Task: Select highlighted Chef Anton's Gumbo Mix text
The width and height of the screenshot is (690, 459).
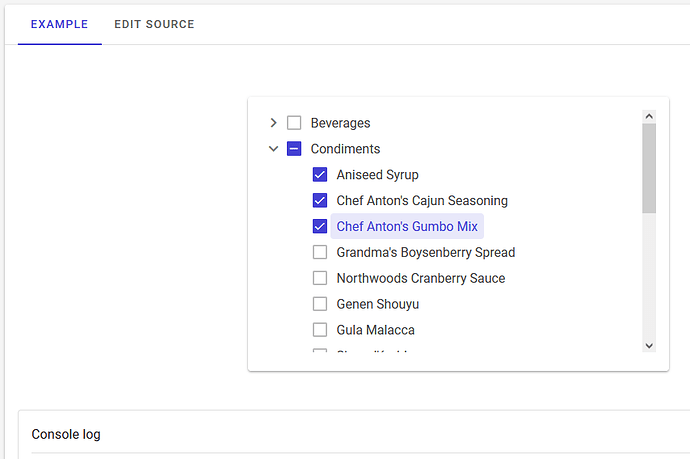Action: coord(407,226)
